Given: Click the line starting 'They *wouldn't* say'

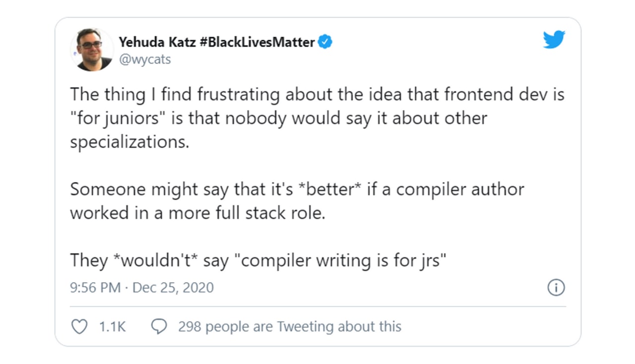Looking at the screenshot, I should [x=258, y=260].
